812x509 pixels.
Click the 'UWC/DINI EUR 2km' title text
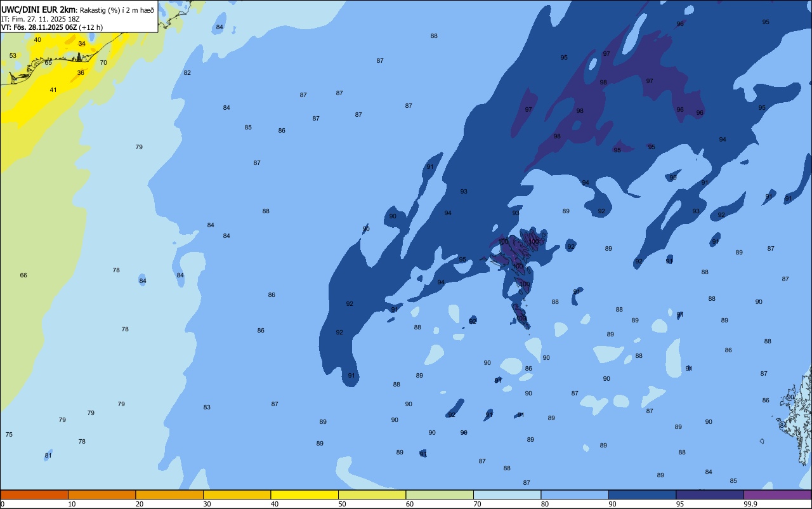click(38, 9)
